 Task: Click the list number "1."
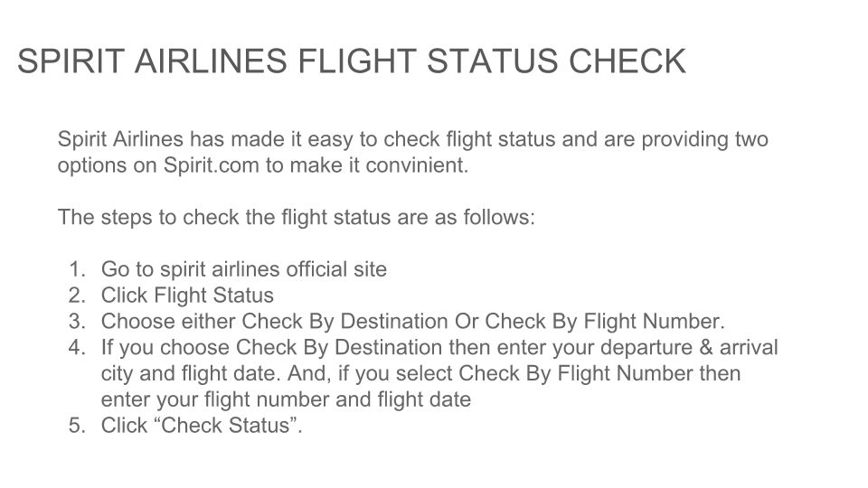76,269
